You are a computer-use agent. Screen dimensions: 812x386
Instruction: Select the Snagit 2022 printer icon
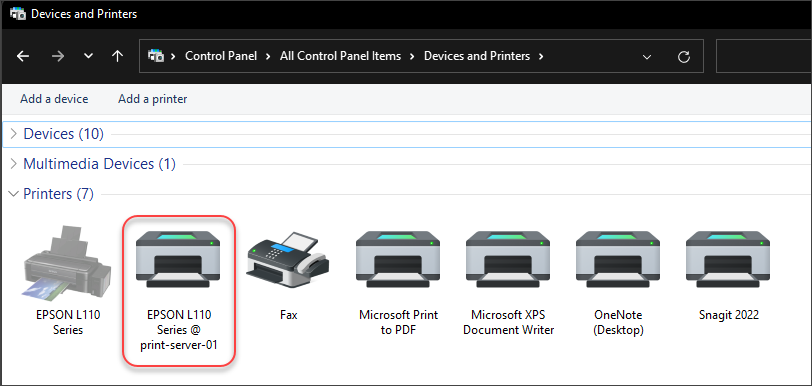tap(728, 259)
